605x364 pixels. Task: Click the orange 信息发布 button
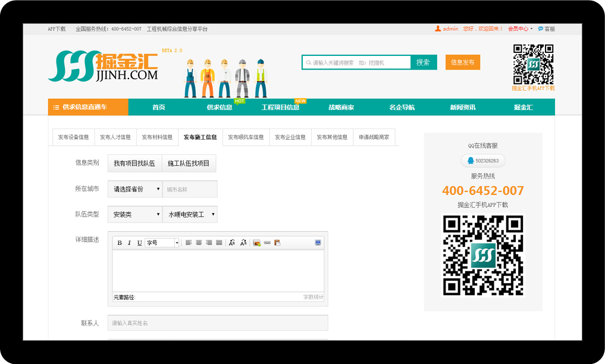click(462, 62)
